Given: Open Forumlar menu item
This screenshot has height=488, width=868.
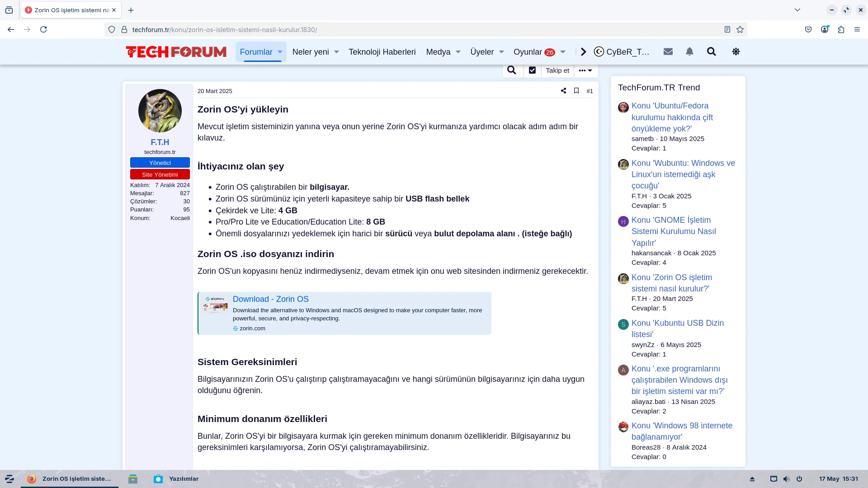Looking at the screenshot, I should pos(256,52).
